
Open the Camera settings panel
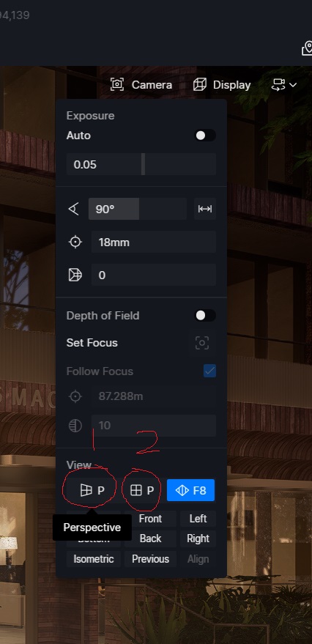tap(141, 85)
